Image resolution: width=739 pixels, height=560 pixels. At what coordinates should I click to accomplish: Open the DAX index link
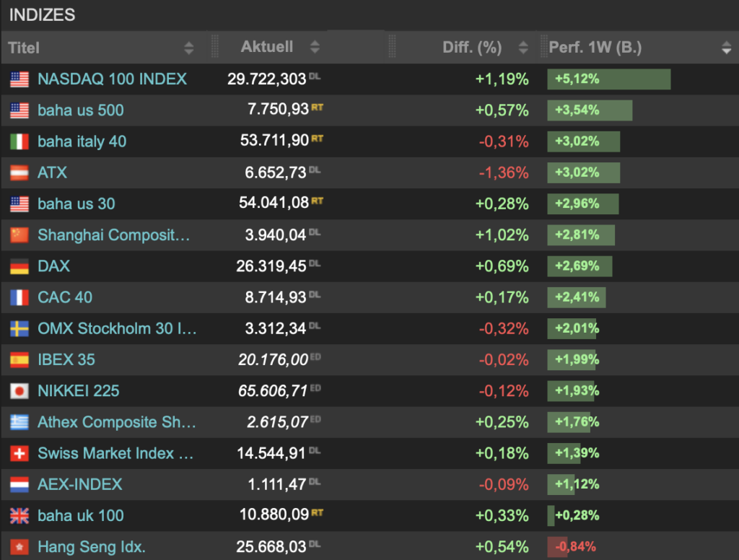pyautogui.click(x=53, y=266)
